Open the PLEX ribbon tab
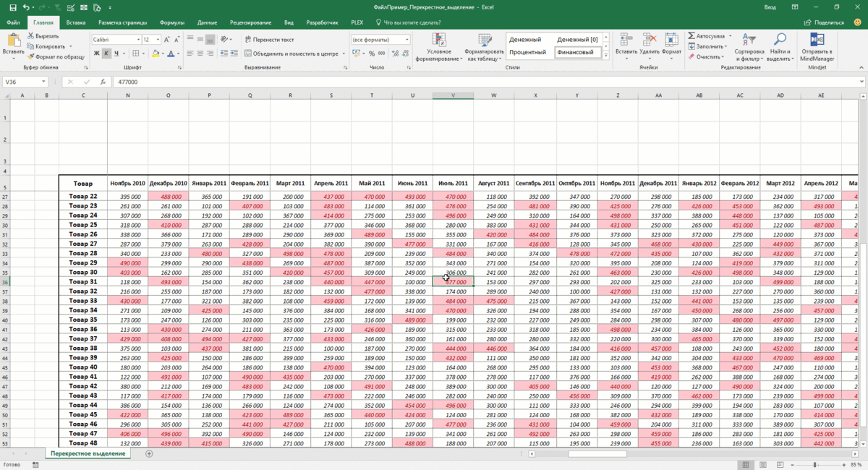Viewport: 868px width, 470px height. click(x=356, y=22)
